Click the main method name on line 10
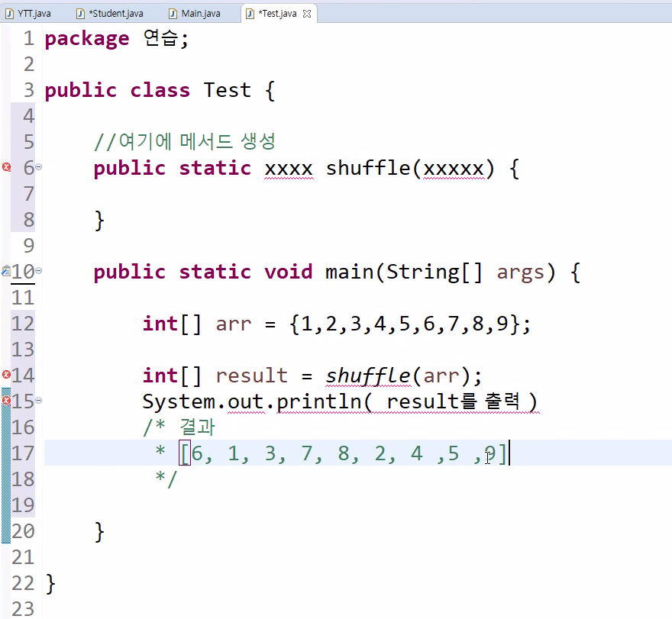 click(349, 272)
